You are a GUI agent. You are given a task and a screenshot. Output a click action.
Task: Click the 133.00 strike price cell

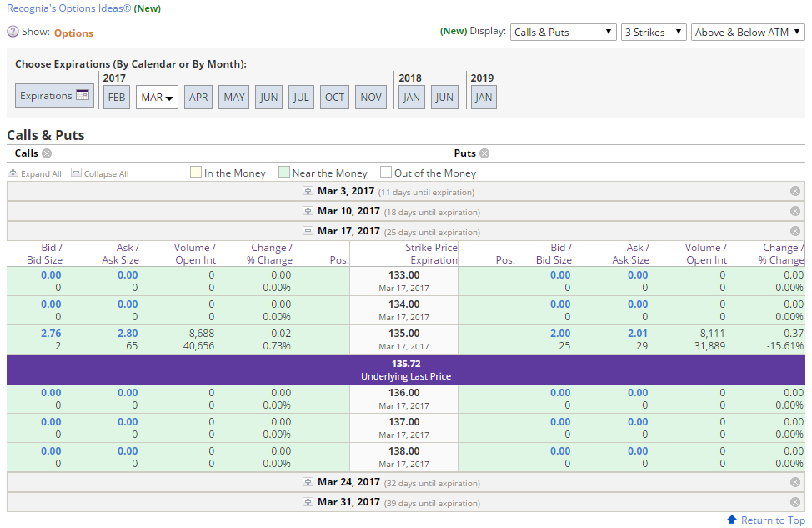[x=404, y=281]
